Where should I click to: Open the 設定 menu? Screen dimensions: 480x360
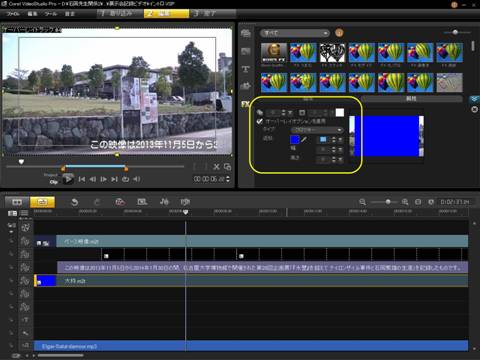click(x=70, y=14)
